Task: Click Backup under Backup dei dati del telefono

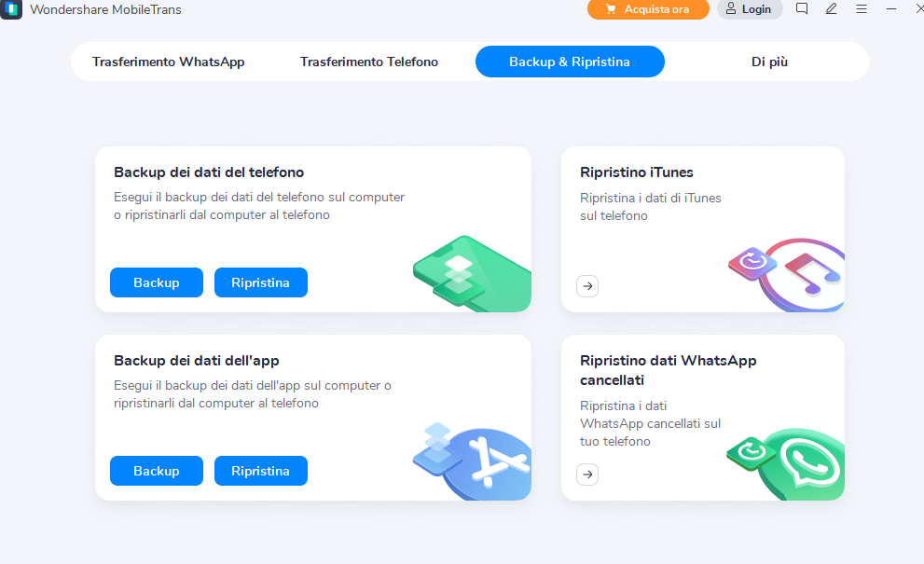Action: [x=156, y=282]
